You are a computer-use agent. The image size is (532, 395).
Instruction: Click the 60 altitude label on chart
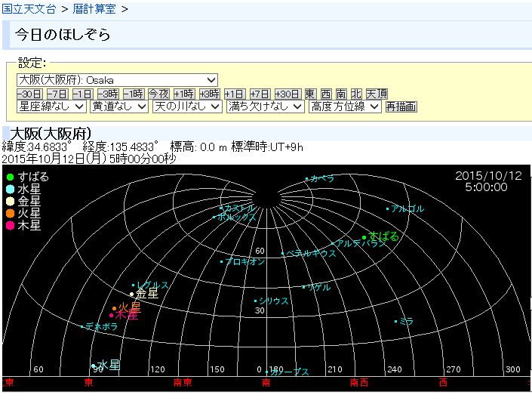tap(260, 251)
